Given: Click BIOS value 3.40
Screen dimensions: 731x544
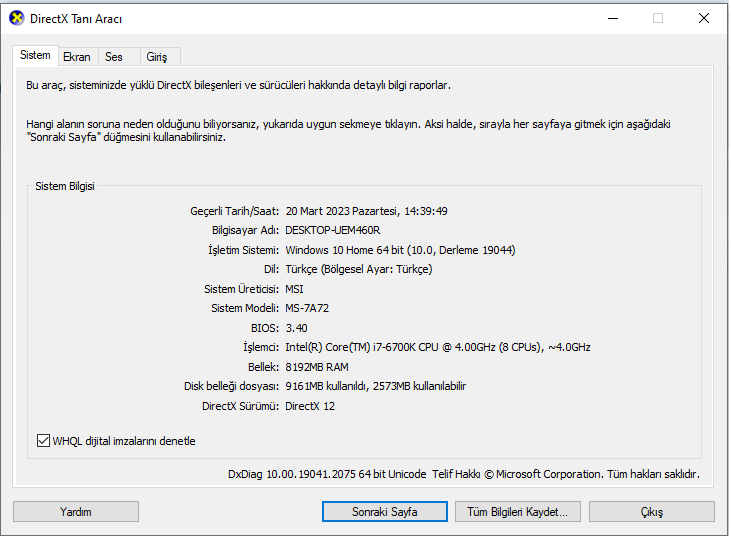Looking at the screenshot, I should point(297,328).
